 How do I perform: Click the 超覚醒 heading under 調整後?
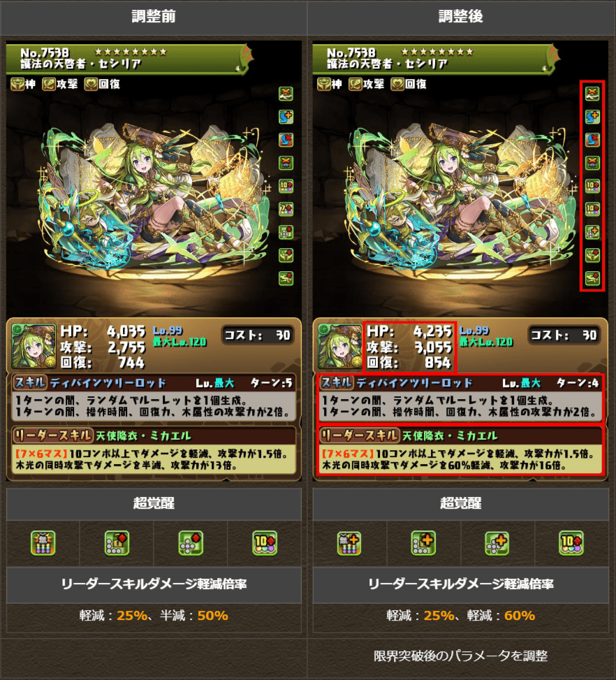[461, 503]
